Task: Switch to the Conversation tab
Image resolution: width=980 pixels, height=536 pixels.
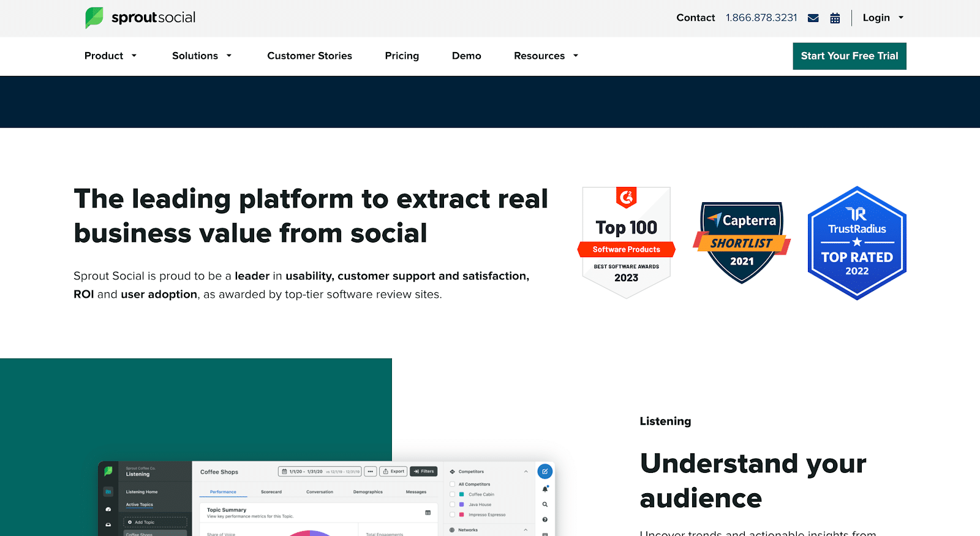Action: tap(320, 492)
